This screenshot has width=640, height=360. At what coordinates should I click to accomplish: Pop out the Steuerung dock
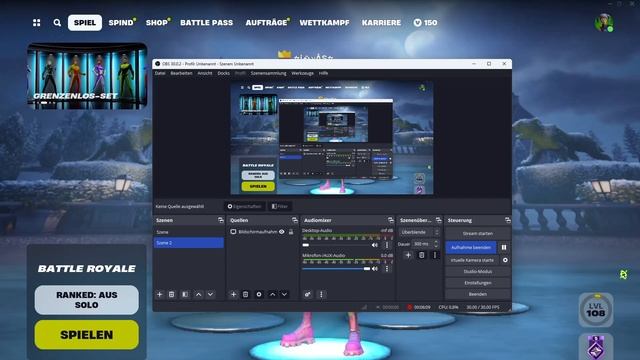[507, 220]
